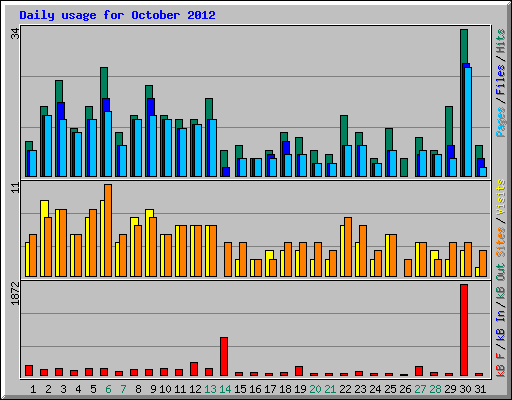Click day 29 on the x-axis
Image resolution: width=512 pixels, height=400 pixels.
(x=450, y=389)
